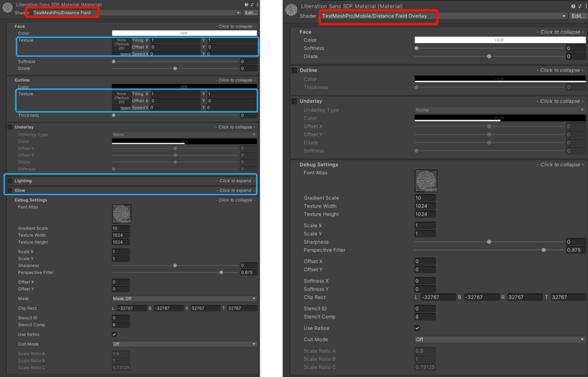Click Stencil ID field in left inspector
This screenshot has height=377, width=588.
121,318
